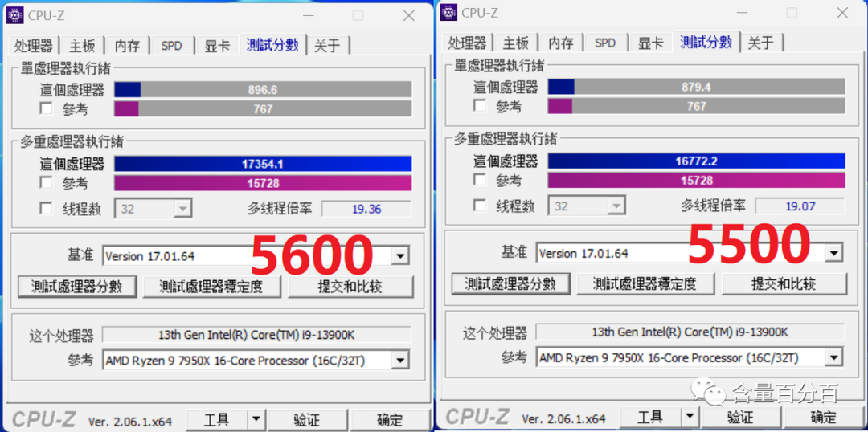Click 767 reference bar in right window
868x432 pixels.
tap(696, 106)
